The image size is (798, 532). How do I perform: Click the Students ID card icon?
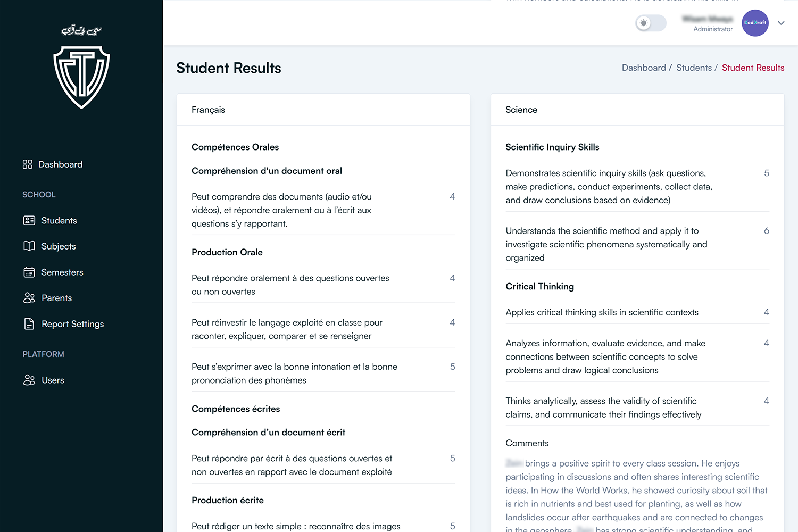29,220
